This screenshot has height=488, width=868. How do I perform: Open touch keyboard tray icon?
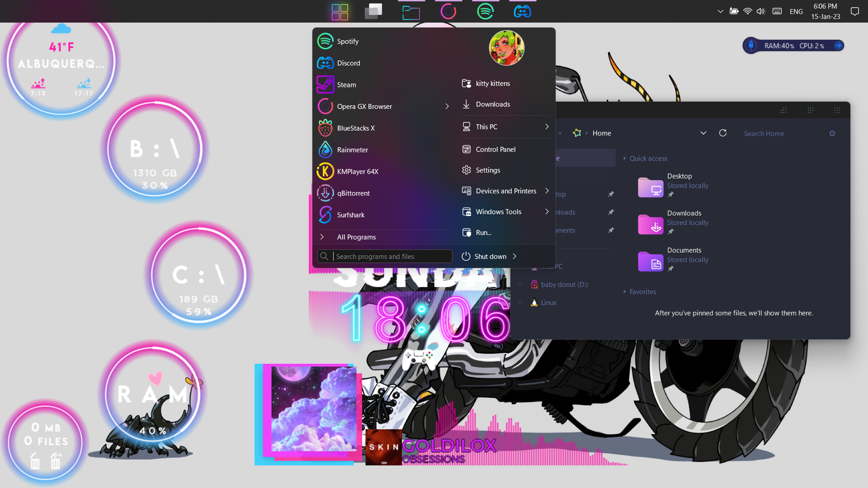click(x=777, y=11)
